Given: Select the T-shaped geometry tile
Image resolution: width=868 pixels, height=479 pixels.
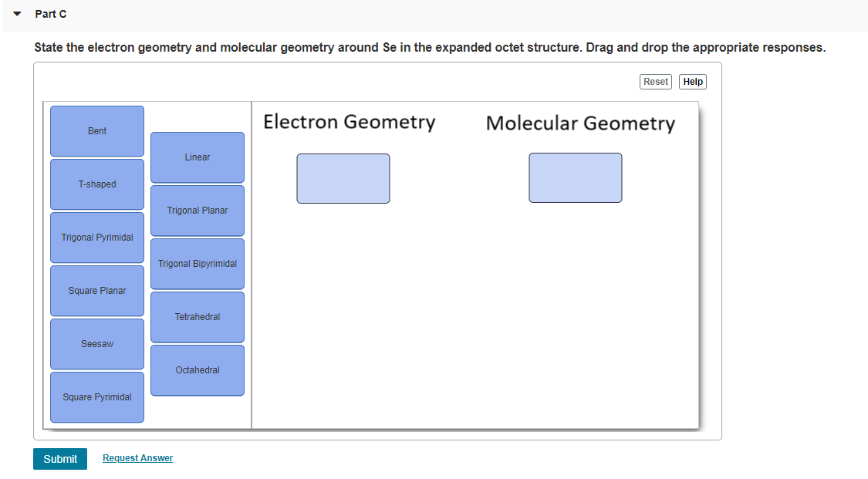Looking at the screenshot, I should [x=96, y=184].
